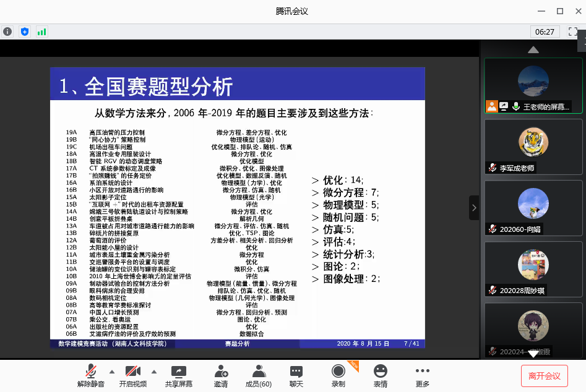Image resolution: width=586 pixels, height=392 pixels.
Task: Click the red 离开会议 leave button
Action: click(x=544, y=376)
